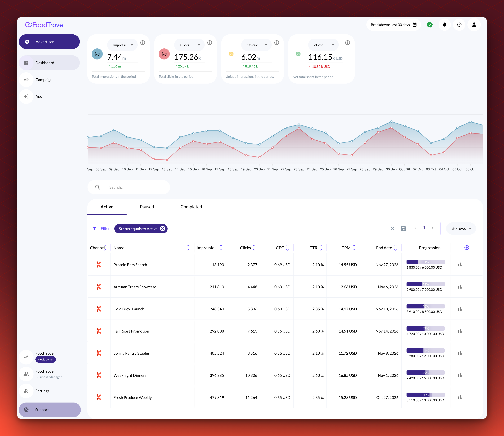The height and width of the screenshot is (436, 504).
Task: Click the Advertiser button
Action: [x=49, y=42]
